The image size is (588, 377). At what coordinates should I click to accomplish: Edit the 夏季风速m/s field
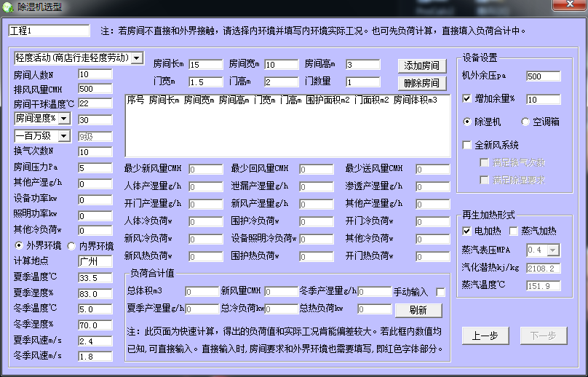coord(95,341)
